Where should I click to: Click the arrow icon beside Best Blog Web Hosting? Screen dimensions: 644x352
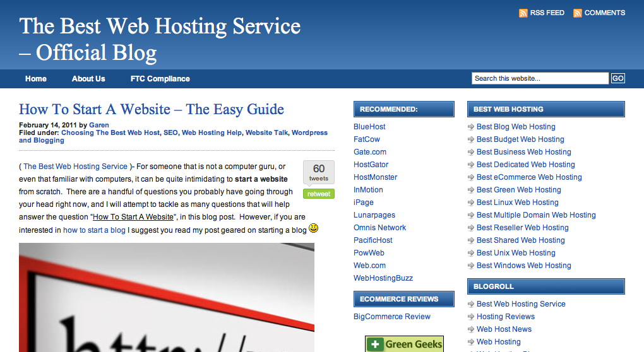click(471, 127)
